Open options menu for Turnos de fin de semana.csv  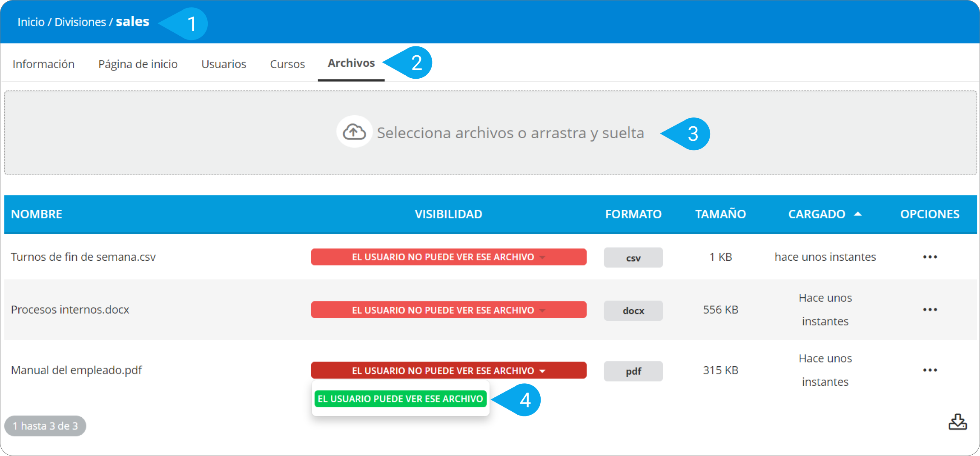pyautogui.click(x=930, y=257)
